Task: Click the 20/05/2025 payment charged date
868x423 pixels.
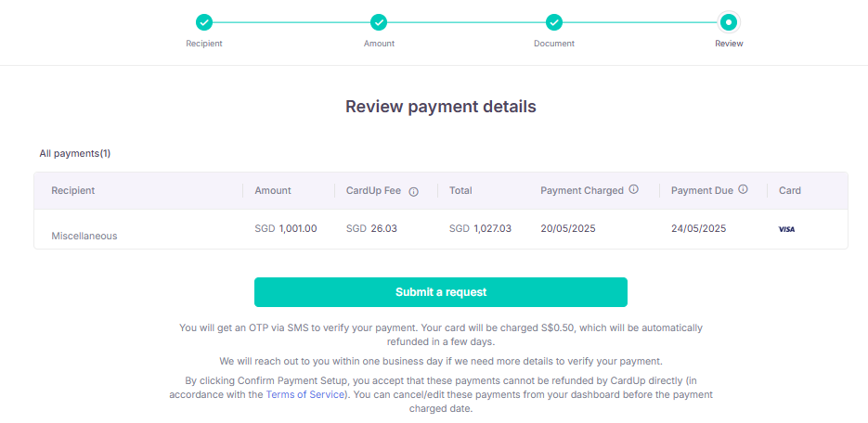Action: pyautogui.click(x=568, y=228)
